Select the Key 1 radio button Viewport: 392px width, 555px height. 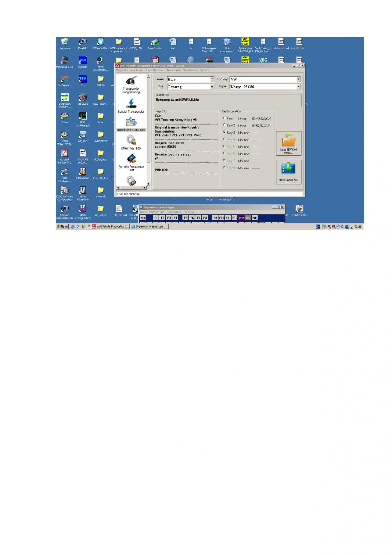coord(224,118)
